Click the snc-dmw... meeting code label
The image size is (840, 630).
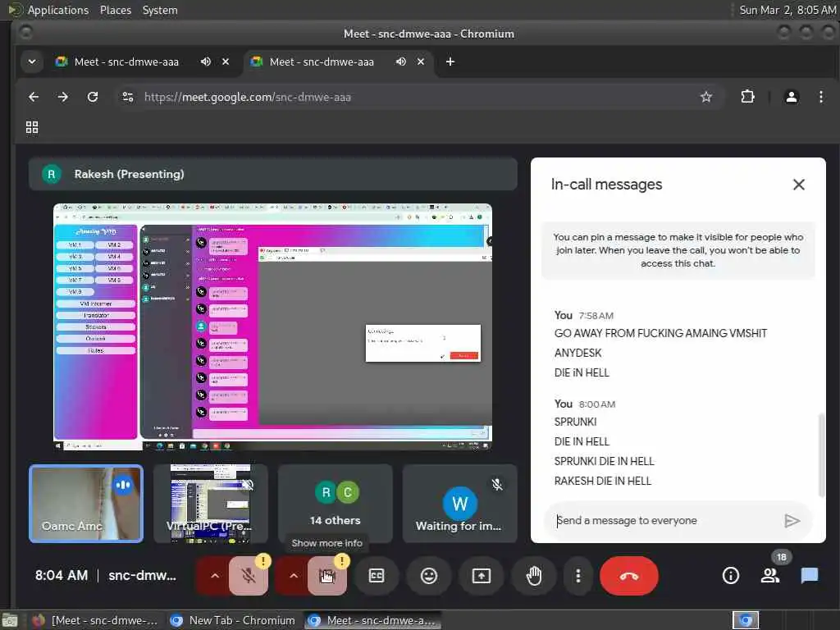pos(143,576)
